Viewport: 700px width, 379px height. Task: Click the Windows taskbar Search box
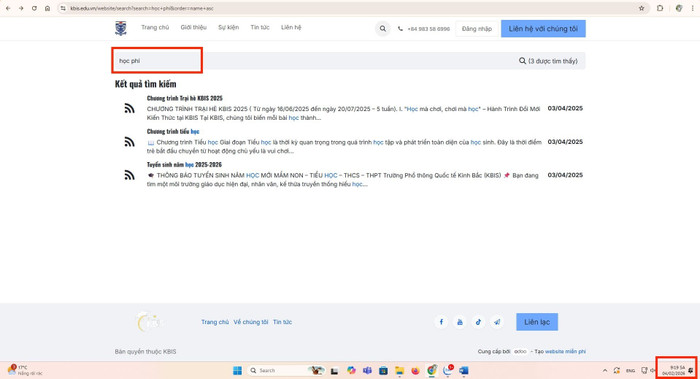[x=286, y=371]
